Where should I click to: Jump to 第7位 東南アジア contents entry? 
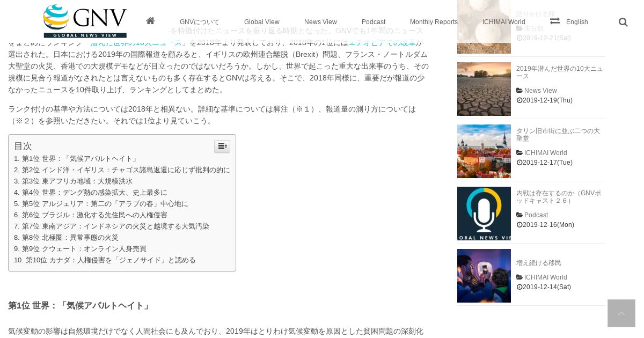(x=112, y=226)
